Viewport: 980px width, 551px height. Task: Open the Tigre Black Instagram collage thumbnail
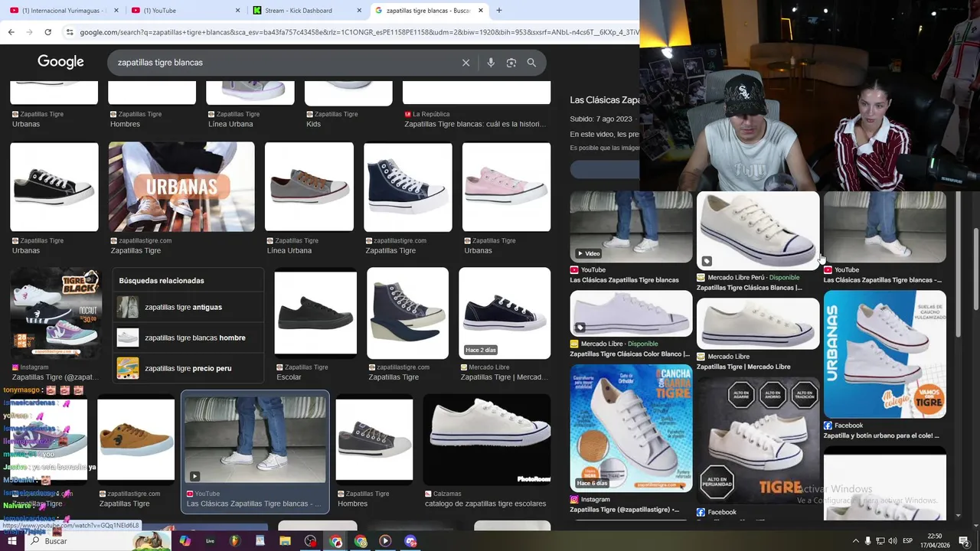[x=55, y=313]
